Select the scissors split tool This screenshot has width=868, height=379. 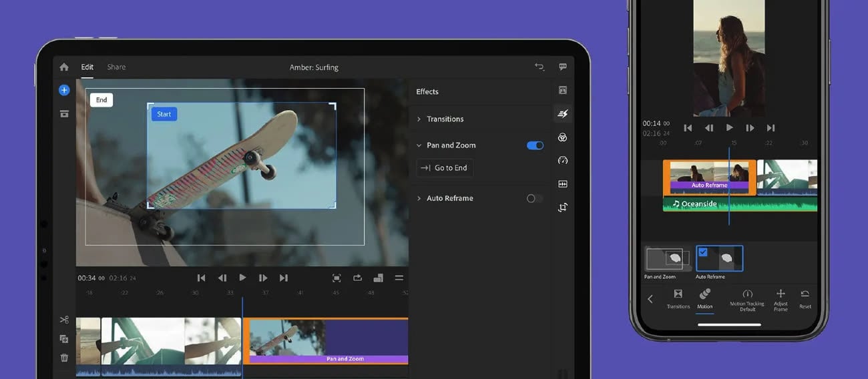[x=64, y=320]
